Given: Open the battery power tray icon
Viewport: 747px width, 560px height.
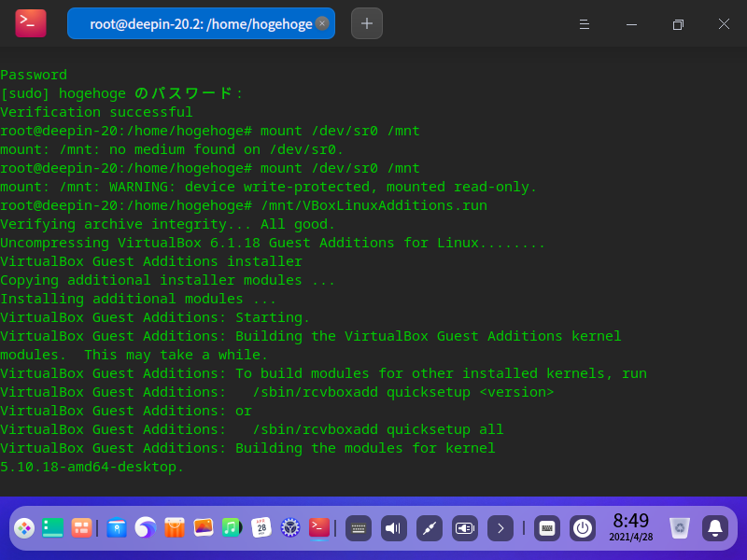Looking at the screenshot, I should 465,528.
